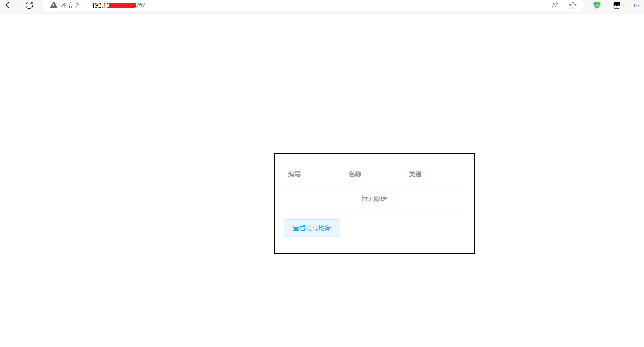The image size is (644, 347).
Task: Click the /#/ hash path in URL
Action: pyautogui.click(x=141, y=5)
